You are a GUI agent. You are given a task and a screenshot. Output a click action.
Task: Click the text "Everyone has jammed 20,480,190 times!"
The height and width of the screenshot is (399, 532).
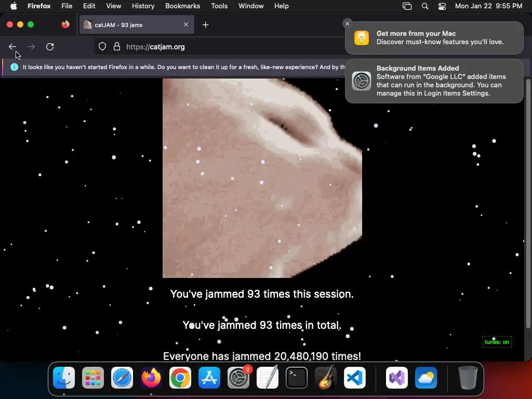(262, 356)
